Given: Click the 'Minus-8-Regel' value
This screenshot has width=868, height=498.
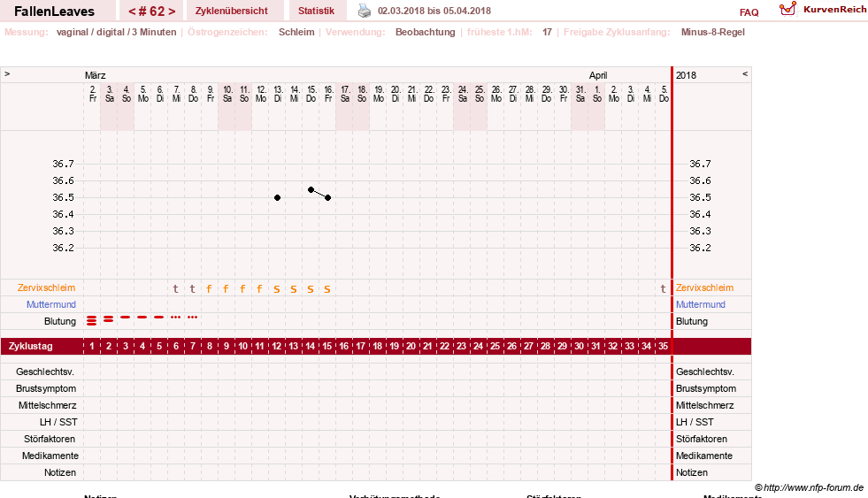Looking at the screenshot, I should tap(712, 32).
